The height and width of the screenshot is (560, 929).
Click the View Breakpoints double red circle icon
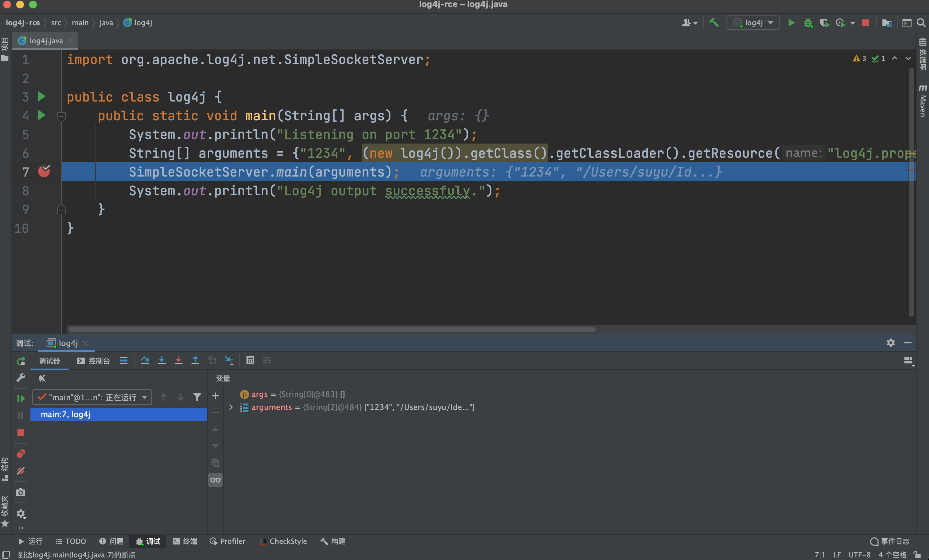21,454
